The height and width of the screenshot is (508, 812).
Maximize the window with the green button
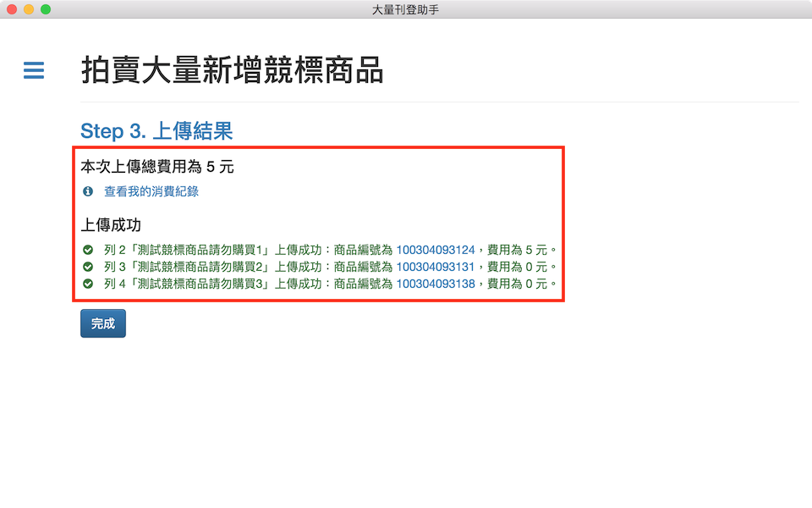coord(46,9)
